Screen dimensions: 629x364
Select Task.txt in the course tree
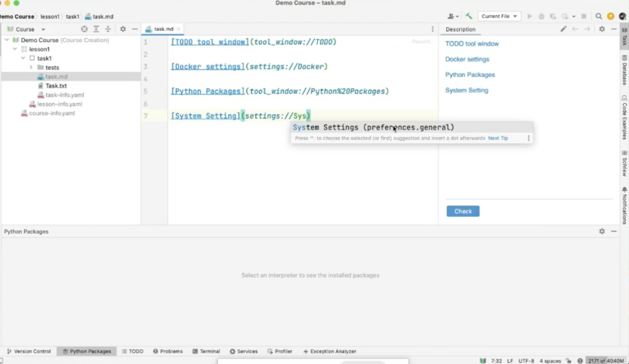point(56,85)
